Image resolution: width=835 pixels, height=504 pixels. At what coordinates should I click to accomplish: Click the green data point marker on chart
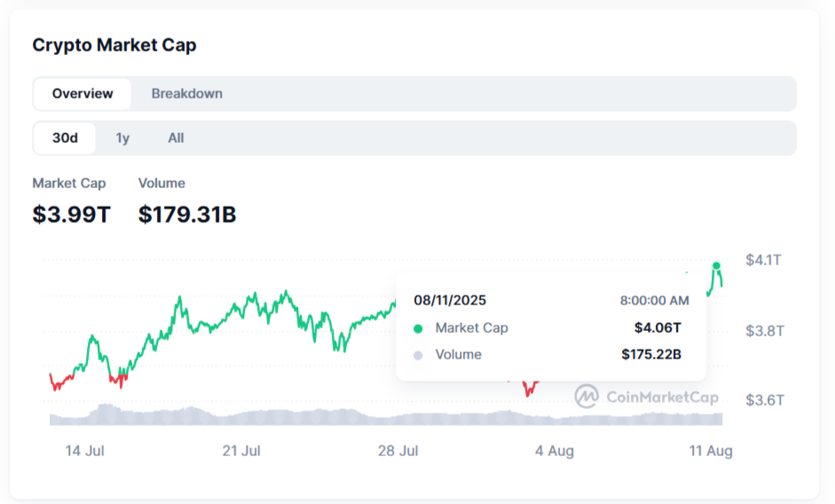point(716,265)
